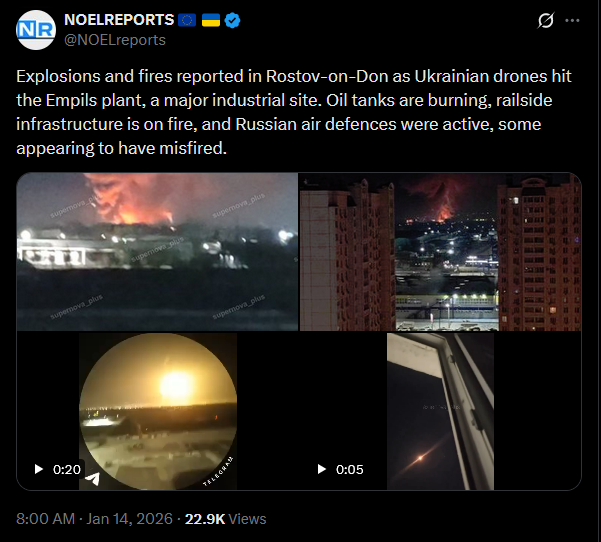Viewport: 601px width, 542px height.
Task: Open the NOELREPORTS display name link
Action: pos(119,20)
